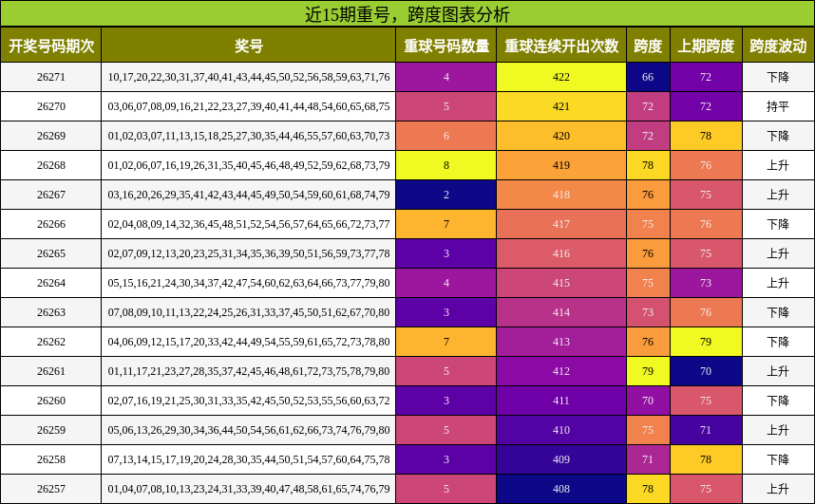Viewport: 815px width, 504px height.
Task: Click issue number 26271
Action: [51, 77]
